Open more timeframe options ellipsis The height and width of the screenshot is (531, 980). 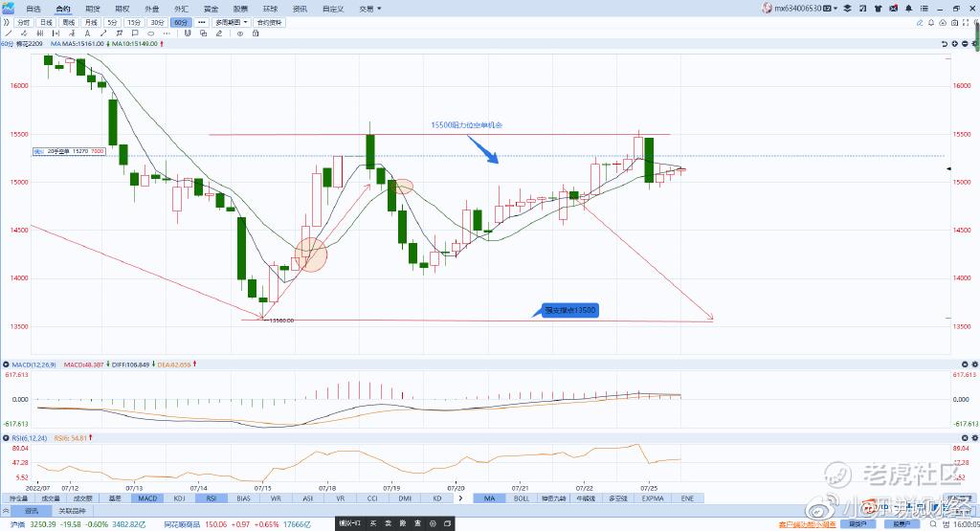point(201,23)
